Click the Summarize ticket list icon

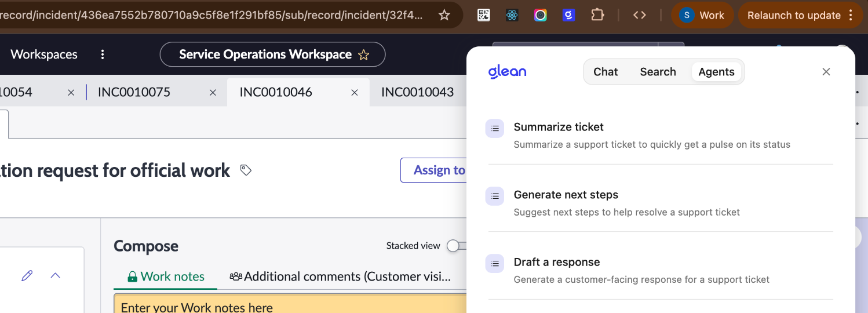click(x=494, y=128)
